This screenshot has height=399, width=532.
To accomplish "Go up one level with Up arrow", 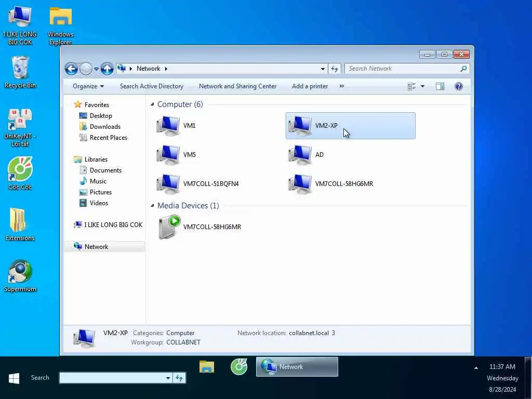I will pos(107,69).
